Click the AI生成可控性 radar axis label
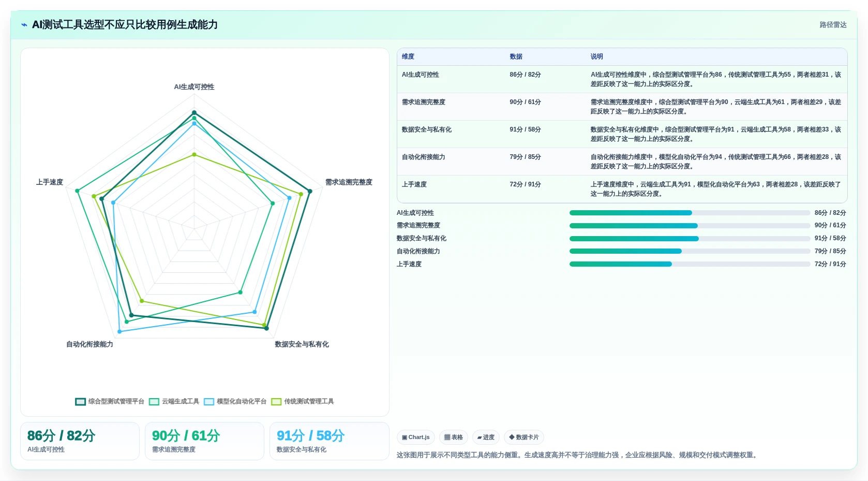 click(194, 87)
